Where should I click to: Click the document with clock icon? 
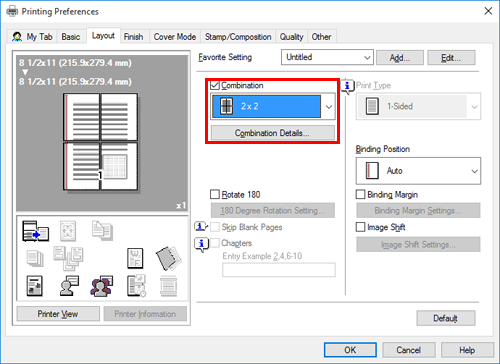click(136, 286)
